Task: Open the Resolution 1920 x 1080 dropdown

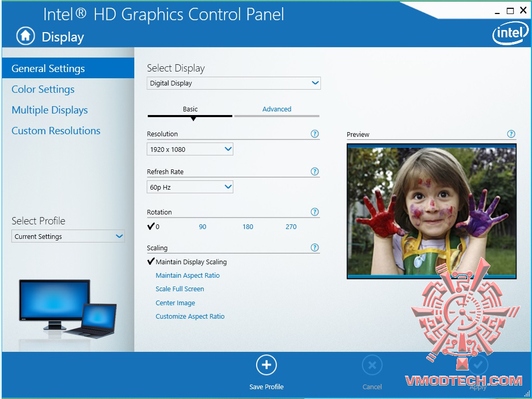Action: (190, 149)
